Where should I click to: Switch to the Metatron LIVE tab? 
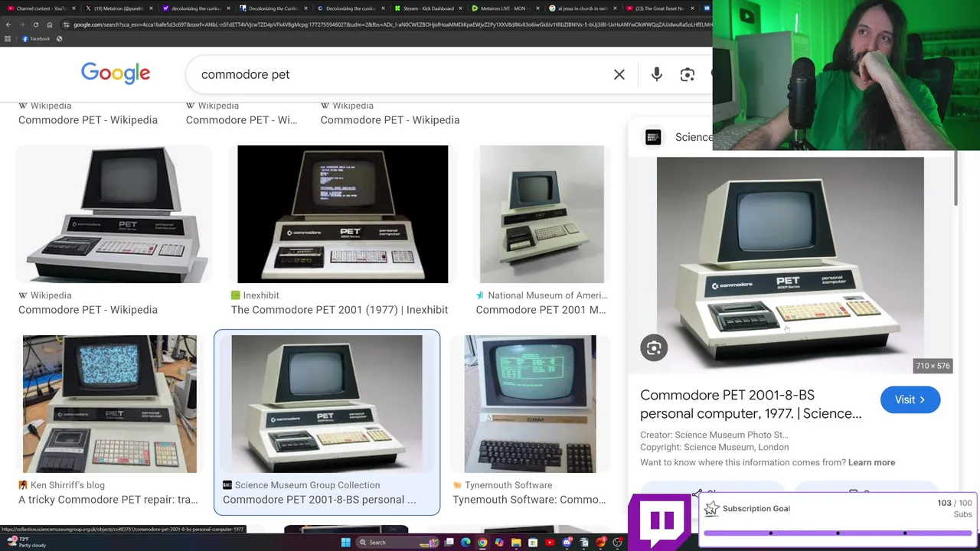point(505,8)
